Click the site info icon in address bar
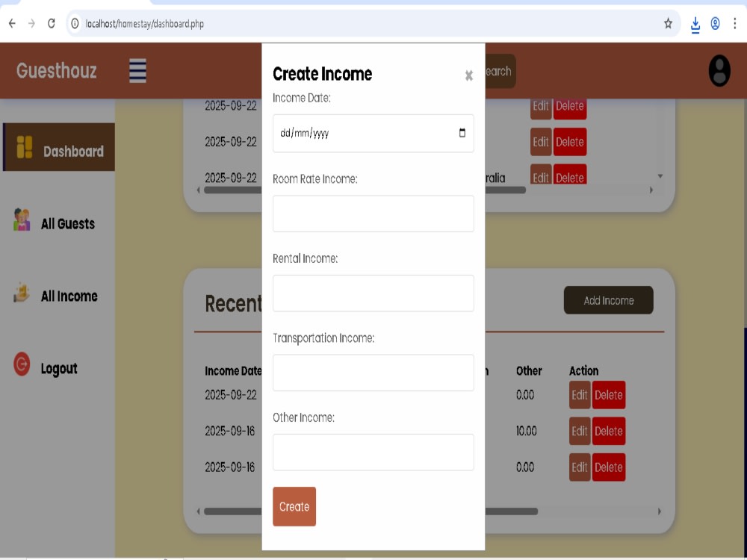 75,23
